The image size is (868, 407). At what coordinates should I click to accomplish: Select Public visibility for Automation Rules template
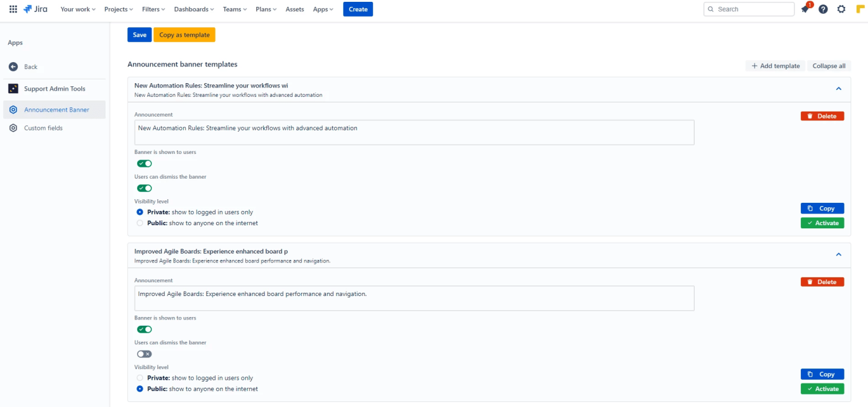point(140,223)
